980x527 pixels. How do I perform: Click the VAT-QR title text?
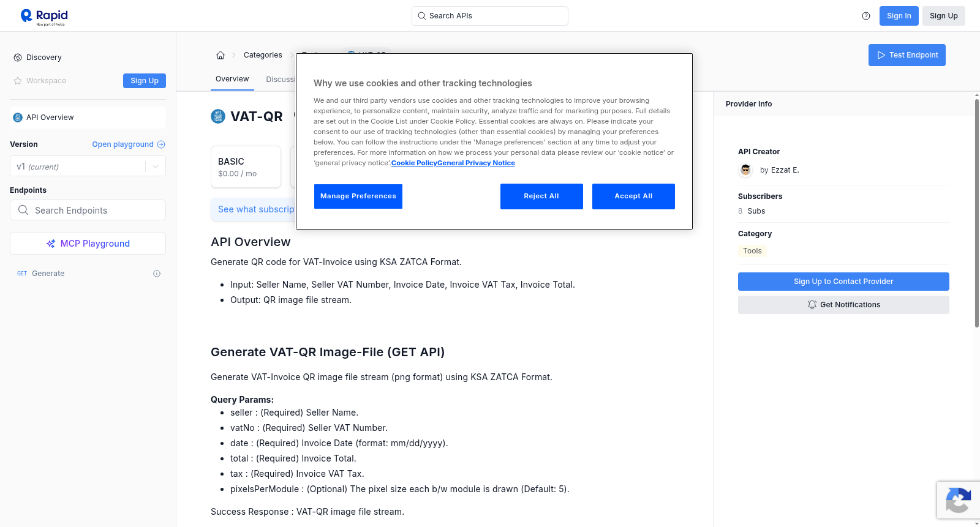click(257, 116)
